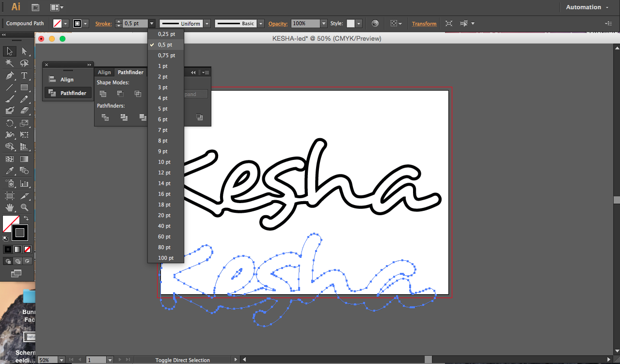Image resolution: width=620 pixels, height=364 pixels.
Task: Enable Draw Inside mode
Action: 27,261
